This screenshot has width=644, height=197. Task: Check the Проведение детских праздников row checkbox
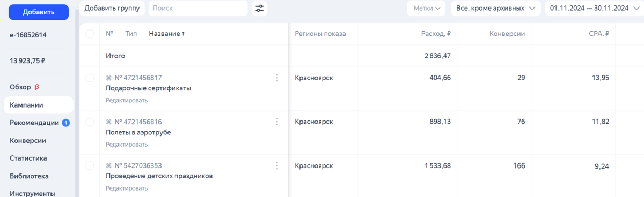(x=90, y=165)
